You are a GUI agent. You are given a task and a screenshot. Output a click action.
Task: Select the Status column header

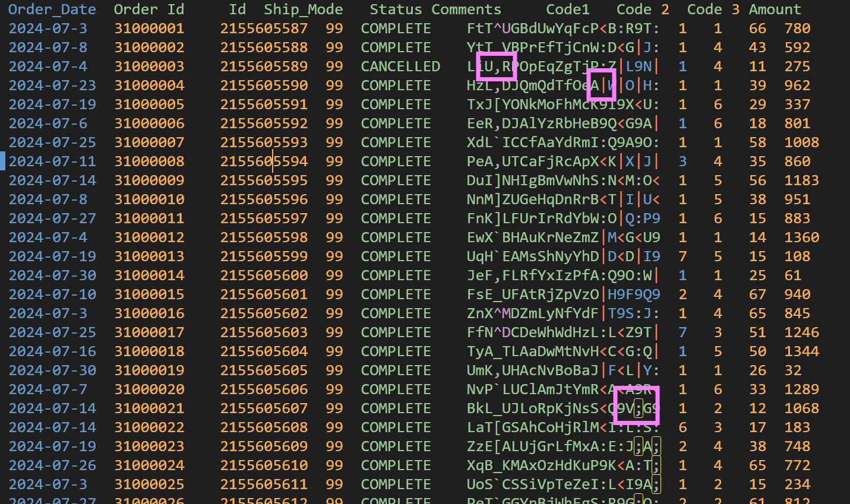pos(396,9)
